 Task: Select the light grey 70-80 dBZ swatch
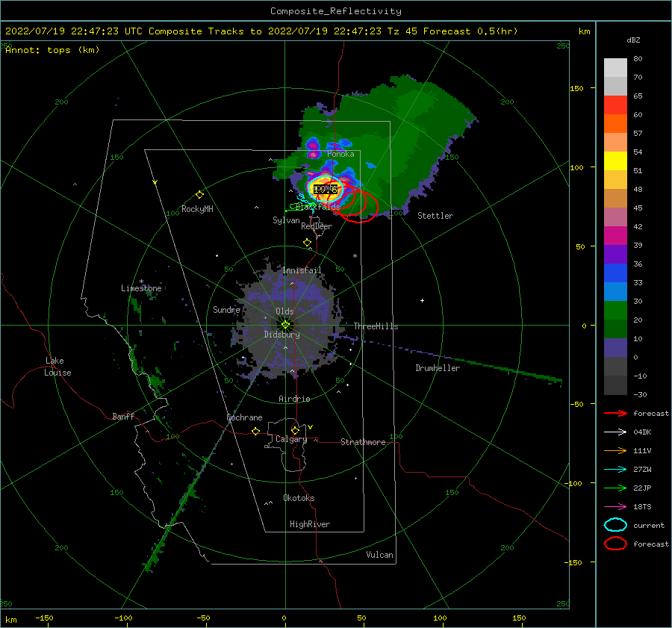tap(615, 68)
